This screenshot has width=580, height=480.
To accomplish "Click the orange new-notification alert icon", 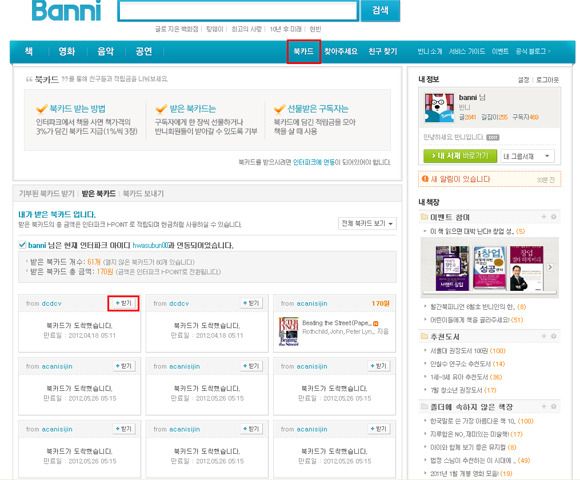I will pyautogui.click(x=425, y=179).
